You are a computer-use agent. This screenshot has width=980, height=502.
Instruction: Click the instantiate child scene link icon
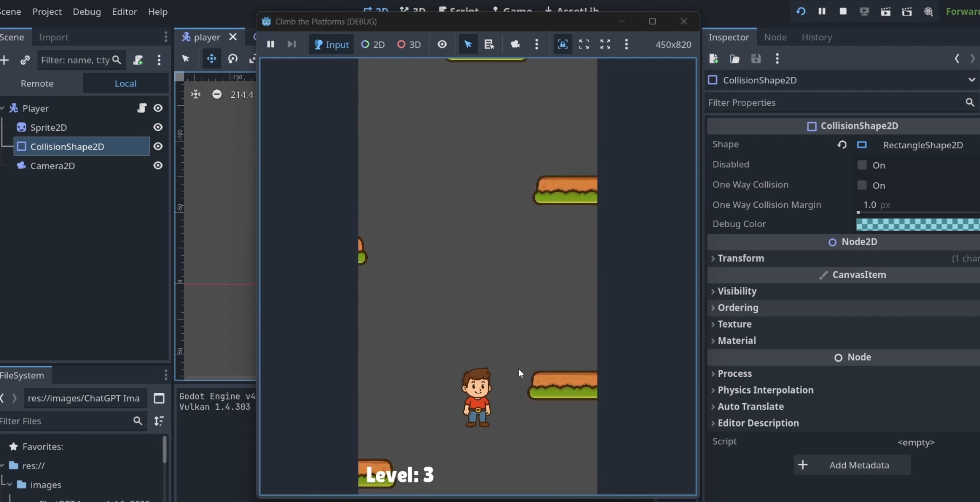tap(25, 60)
